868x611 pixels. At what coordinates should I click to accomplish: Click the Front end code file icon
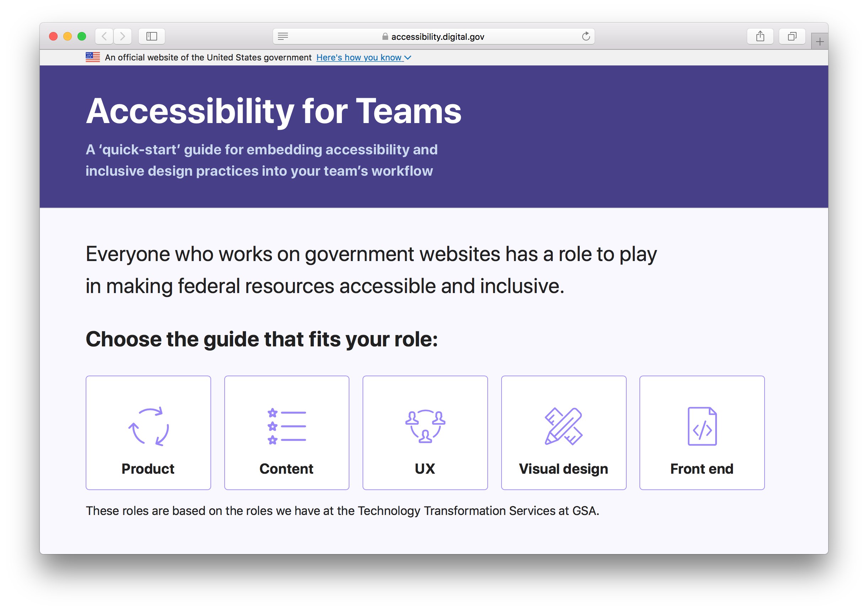702,426
